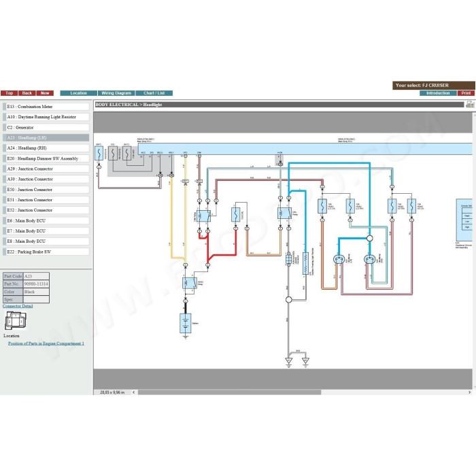Open the Location tab
Image resolution: width=476 pixels, height=476 pixels.
point(79,93)
